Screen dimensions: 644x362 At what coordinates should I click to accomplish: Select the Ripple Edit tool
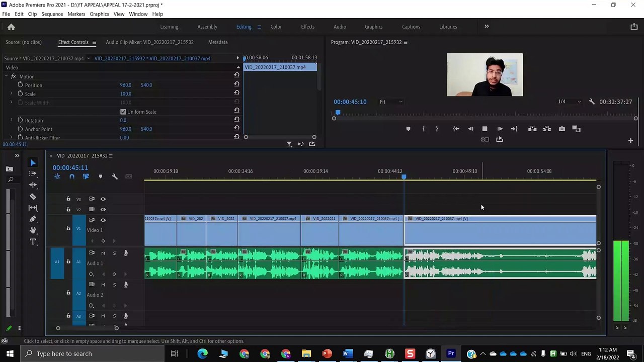33,185
